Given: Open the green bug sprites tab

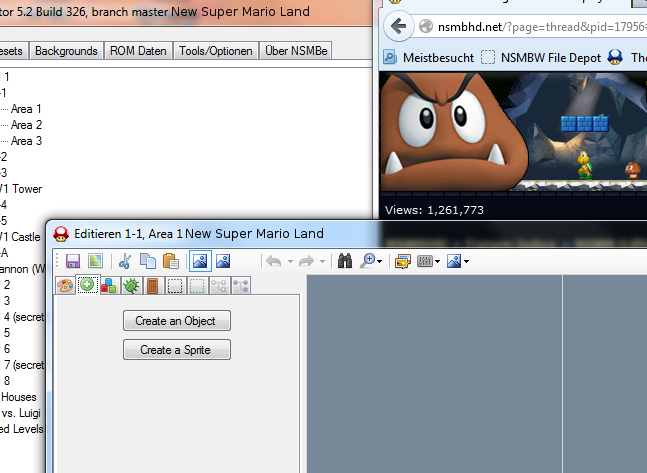Looking at the screenshot, I should pyautogui.click(x=131, y=286).
